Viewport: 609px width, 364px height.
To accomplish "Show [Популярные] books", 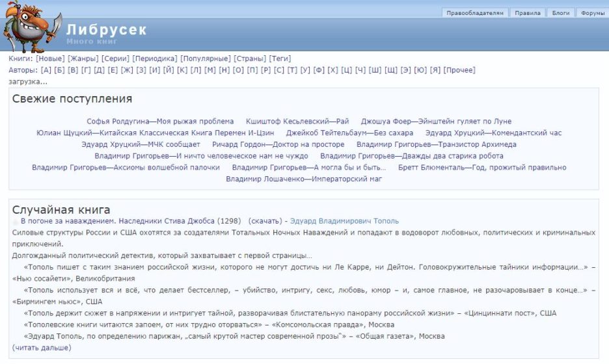I will pyautogui.click(x=205, y=58).
